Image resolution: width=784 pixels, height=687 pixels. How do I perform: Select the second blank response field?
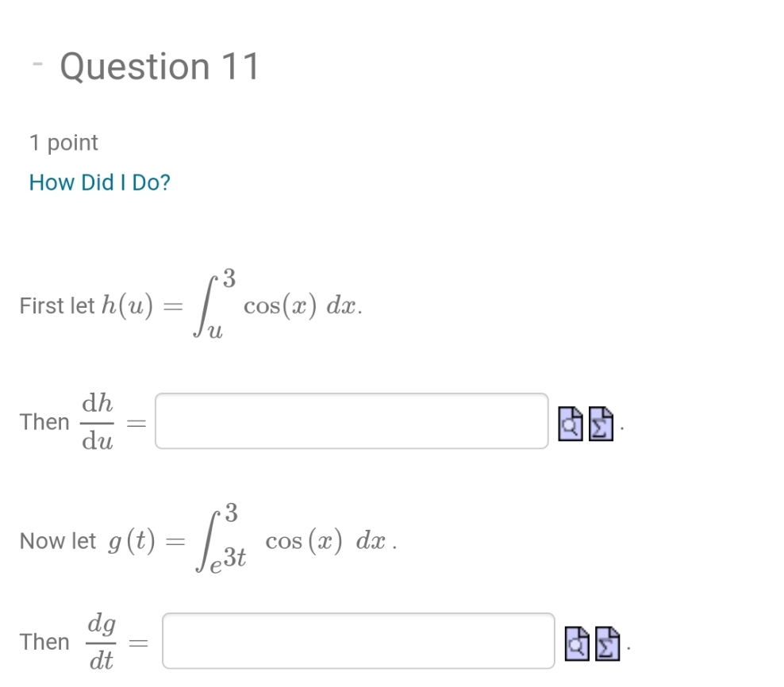click(357, 640)
